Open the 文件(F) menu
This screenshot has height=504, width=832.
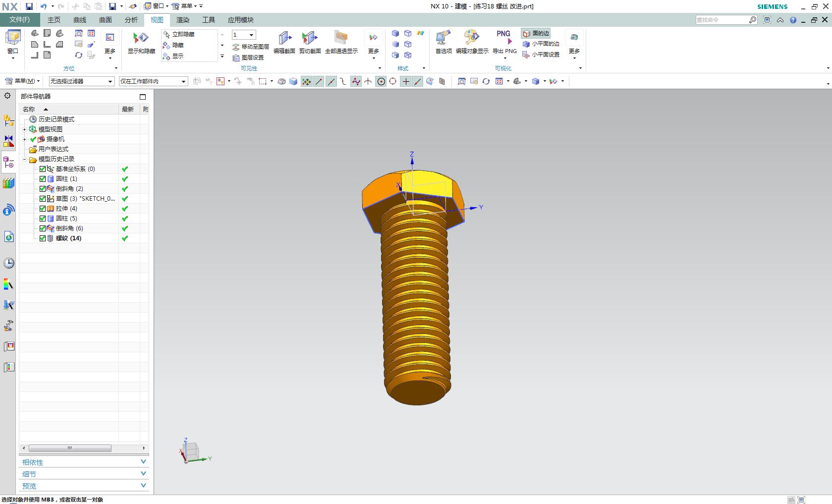pos(19,20)
